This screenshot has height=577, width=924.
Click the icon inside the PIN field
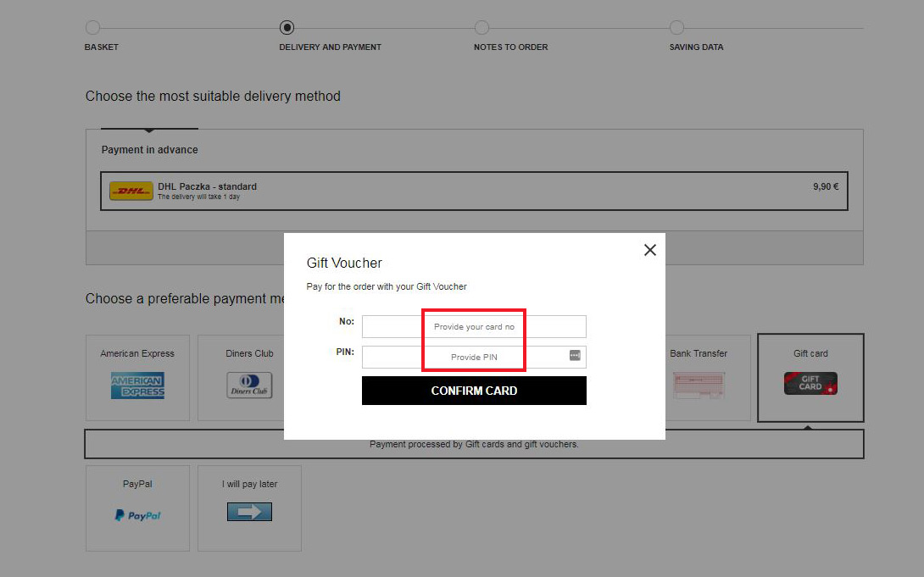(575, 356)
